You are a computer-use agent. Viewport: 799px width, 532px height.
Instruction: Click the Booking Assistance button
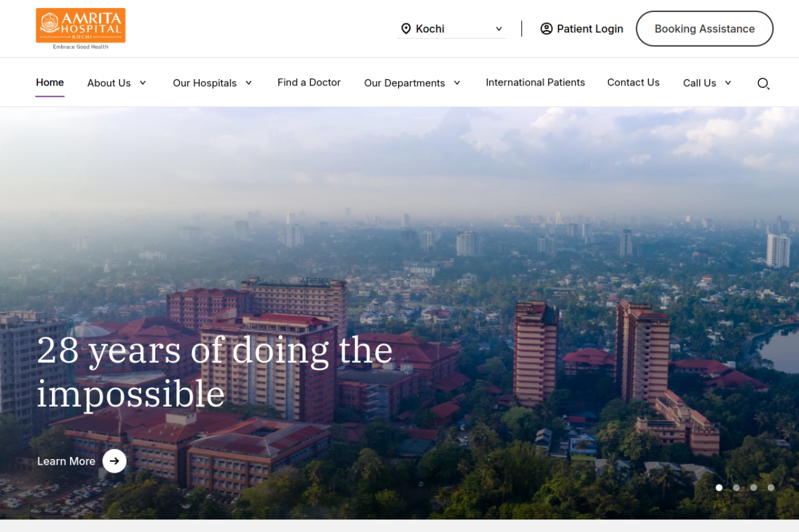704,29
